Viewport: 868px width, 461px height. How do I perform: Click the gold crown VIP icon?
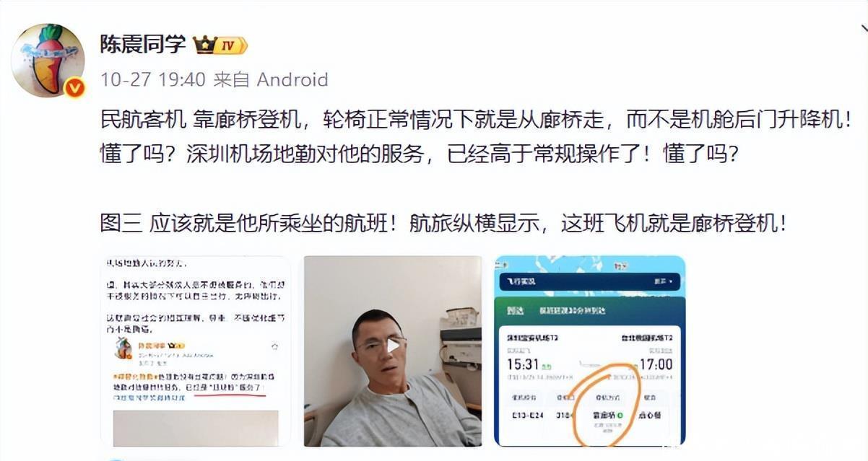(x=205, y=45)
